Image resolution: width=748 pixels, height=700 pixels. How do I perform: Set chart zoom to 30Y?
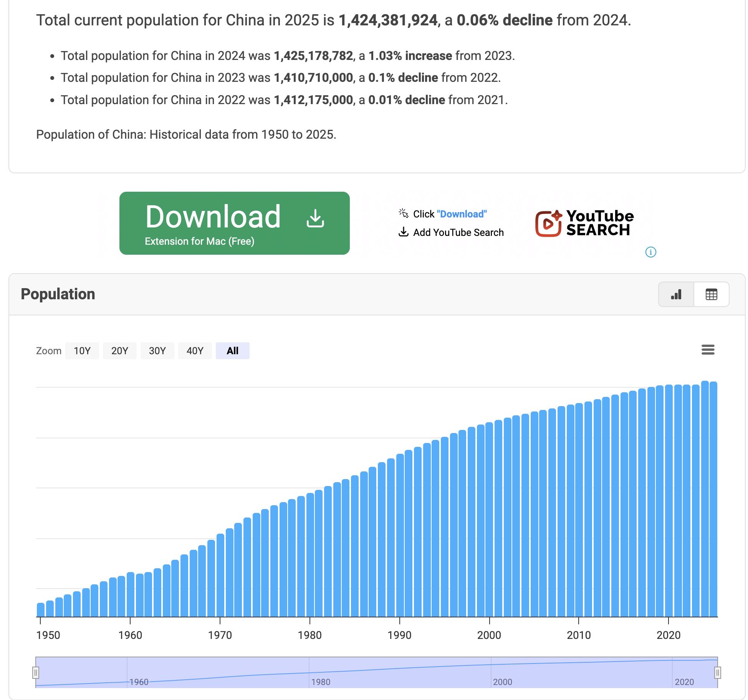pos(157,351)
